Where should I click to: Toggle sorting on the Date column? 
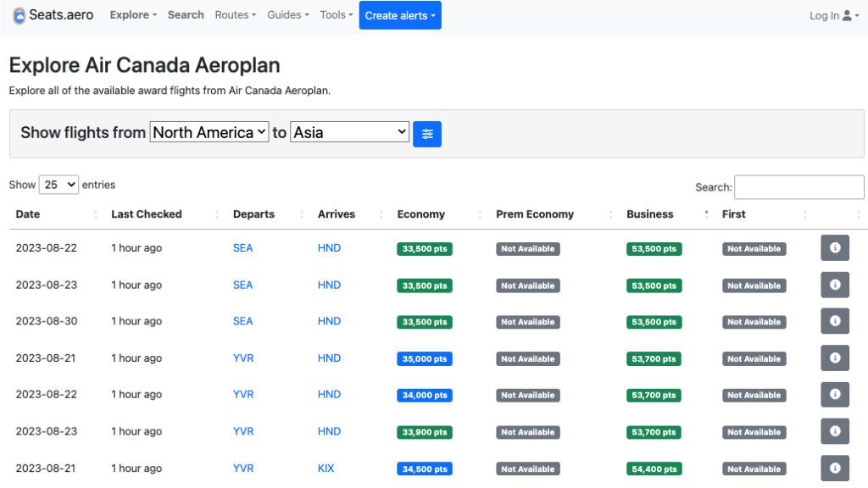pyautogui.click(x=27, y=213)
